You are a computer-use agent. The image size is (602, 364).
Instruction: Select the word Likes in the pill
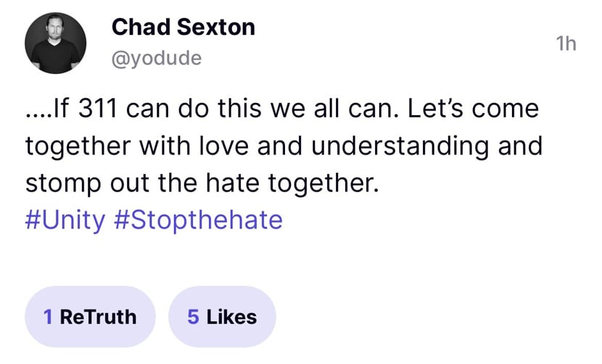point(231,317)
